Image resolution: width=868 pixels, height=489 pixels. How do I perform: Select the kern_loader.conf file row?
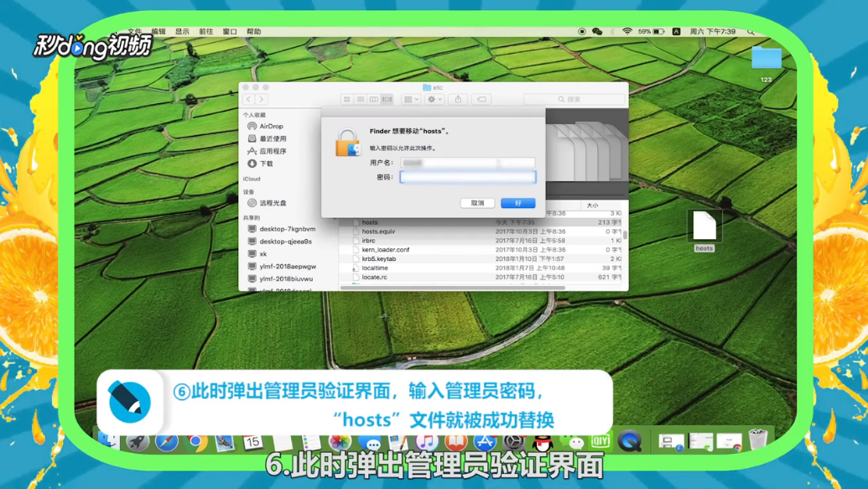(483, 250)
